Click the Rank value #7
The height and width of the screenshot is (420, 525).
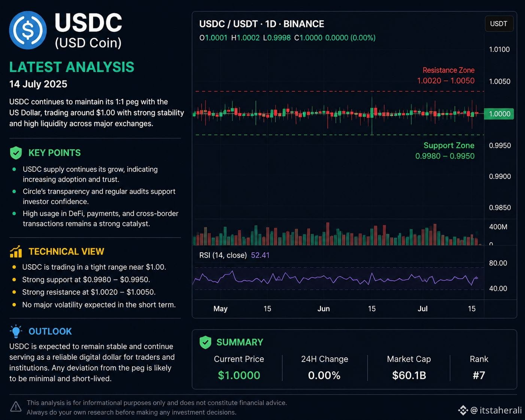click(x=479, y=375)
